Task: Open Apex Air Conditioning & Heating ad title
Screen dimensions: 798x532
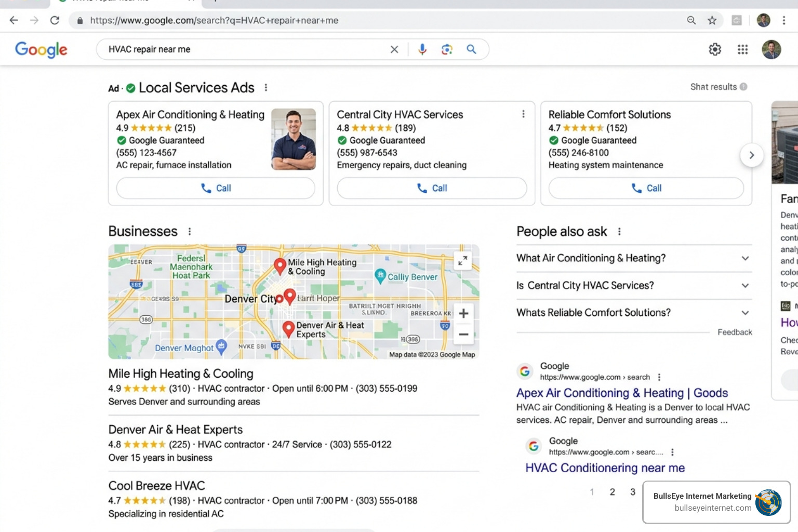Action: click(190, 114)
